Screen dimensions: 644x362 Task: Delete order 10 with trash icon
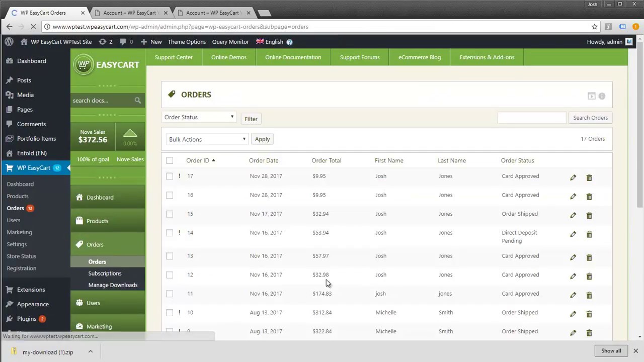tap(589, 314)
